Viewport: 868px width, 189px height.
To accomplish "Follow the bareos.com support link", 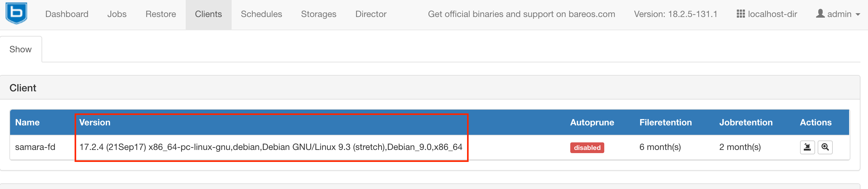I will (x=521, y=14).
